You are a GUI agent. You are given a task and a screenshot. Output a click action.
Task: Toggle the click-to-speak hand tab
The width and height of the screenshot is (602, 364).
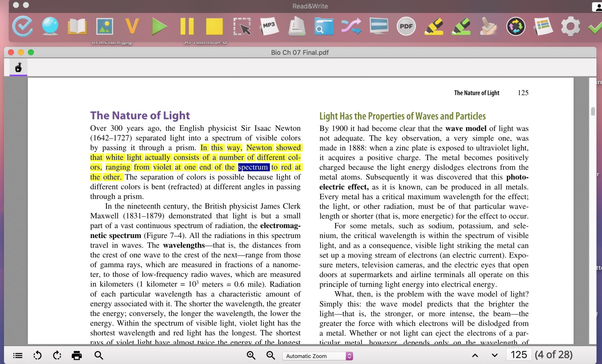[18, 67]
